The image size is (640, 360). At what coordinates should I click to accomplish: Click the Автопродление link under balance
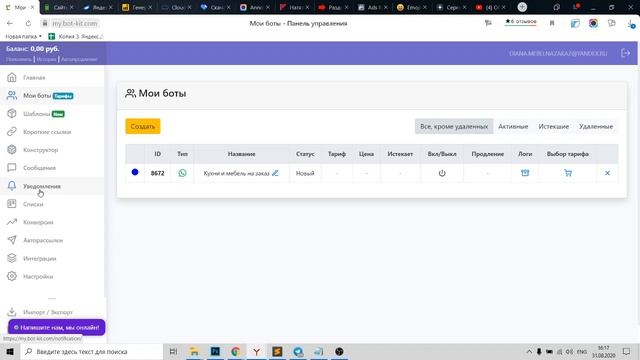79,59
